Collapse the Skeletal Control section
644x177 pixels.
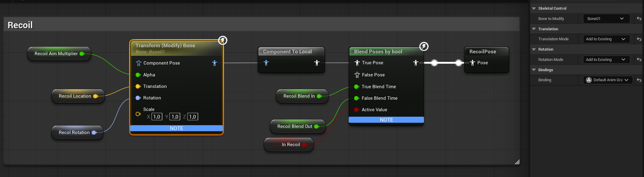[x=534, y=8]
